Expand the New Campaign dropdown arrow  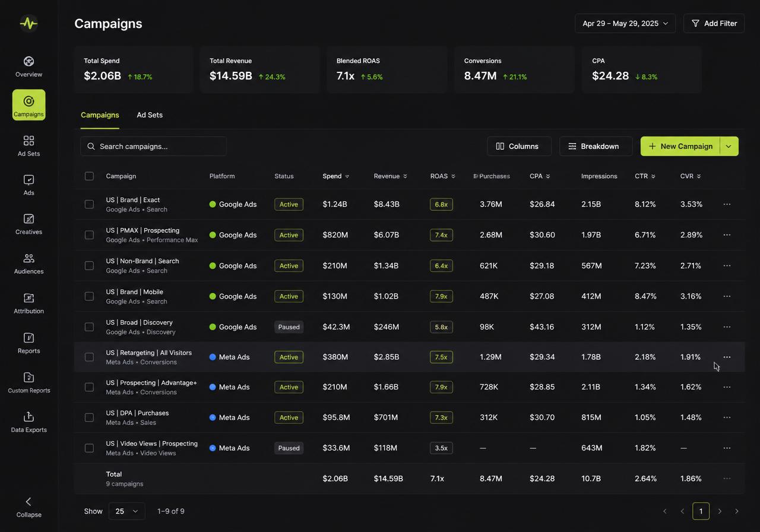click(729, 146)
